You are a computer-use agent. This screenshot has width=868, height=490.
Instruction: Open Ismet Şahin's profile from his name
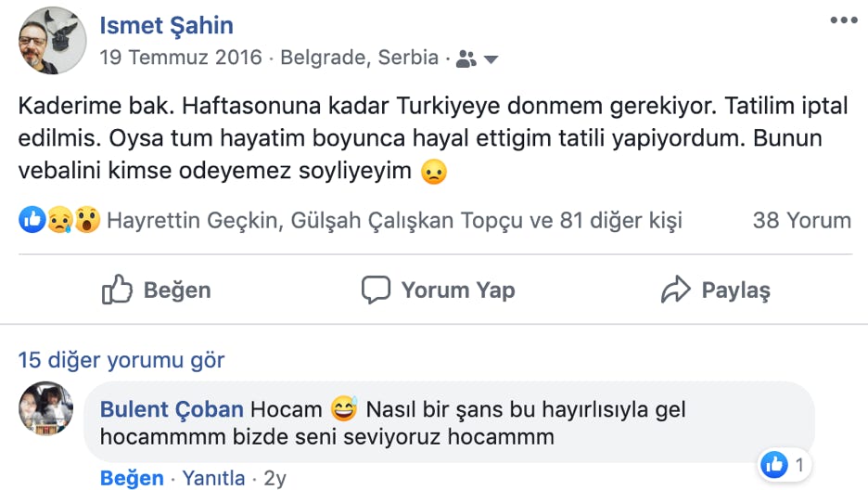coord(167,25)
